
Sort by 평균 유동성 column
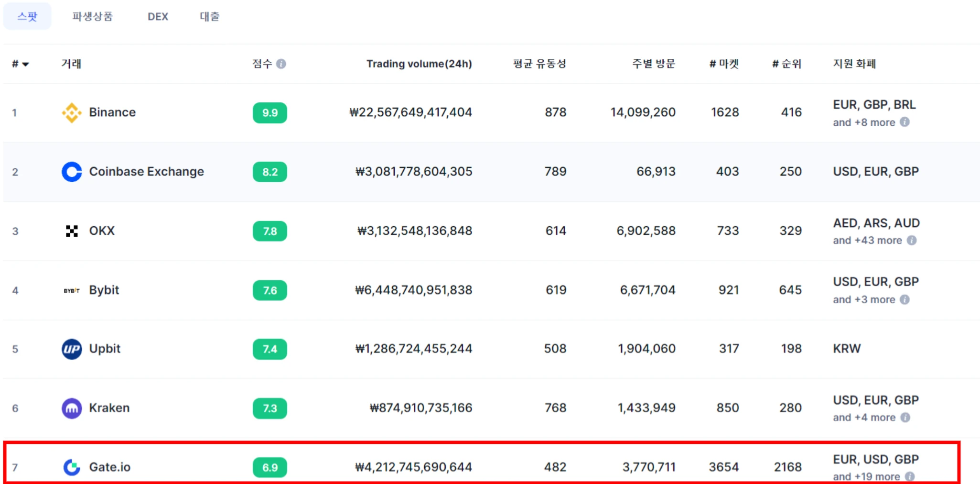point(539,64)
